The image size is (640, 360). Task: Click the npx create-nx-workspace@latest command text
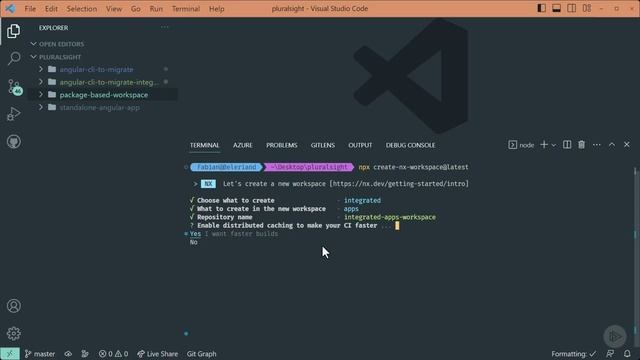[413, 167]
